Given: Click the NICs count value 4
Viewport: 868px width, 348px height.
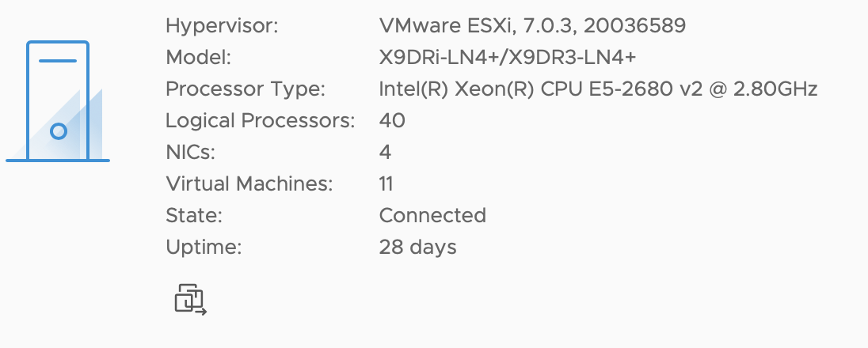Looking at the screenshot, I should tap(385, 152).
